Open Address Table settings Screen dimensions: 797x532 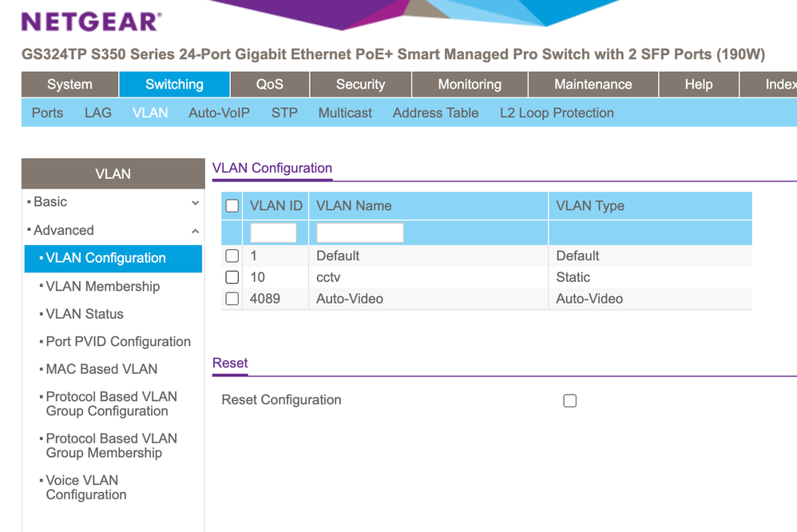pos(435,113)
